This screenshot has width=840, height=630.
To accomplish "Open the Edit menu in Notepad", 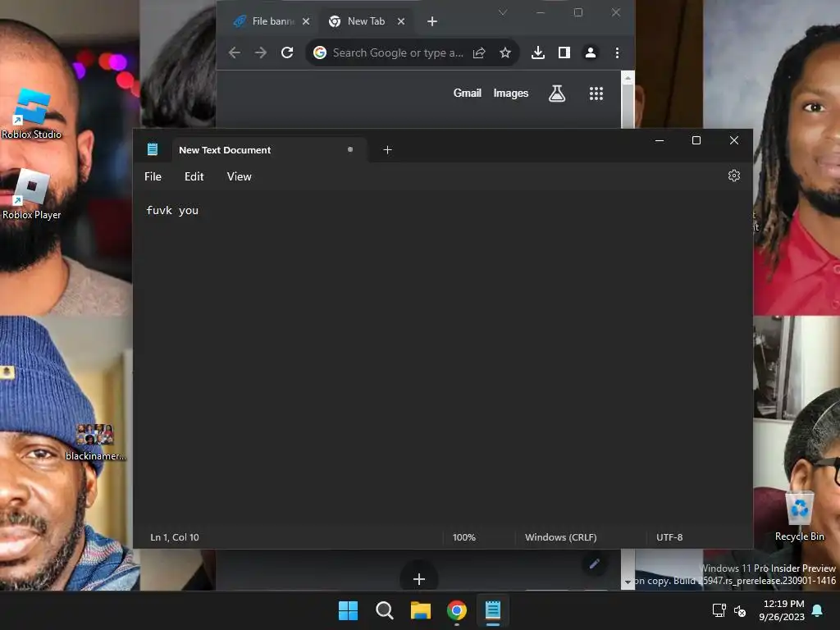I will pos(194,176).
